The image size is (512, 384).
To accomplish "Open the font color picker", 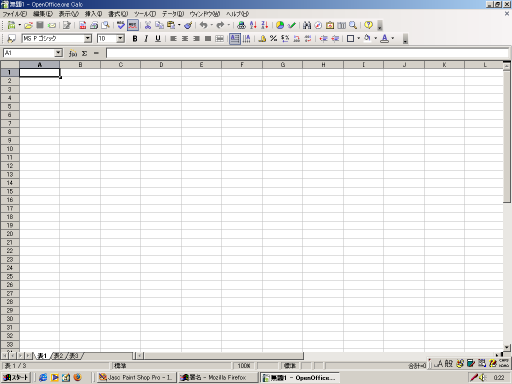I will (x=384, y=39).
